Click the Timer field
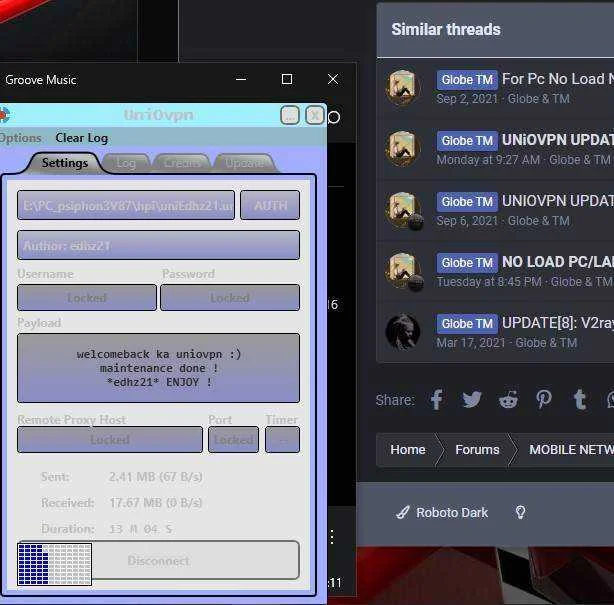 coord(282,439)
